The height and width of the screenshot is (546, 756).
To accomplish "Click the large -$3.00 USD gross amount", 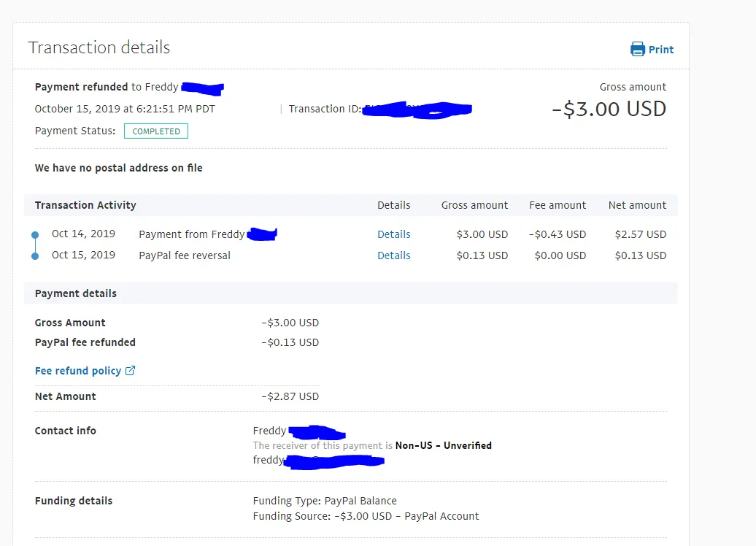I will click(609, 109).
